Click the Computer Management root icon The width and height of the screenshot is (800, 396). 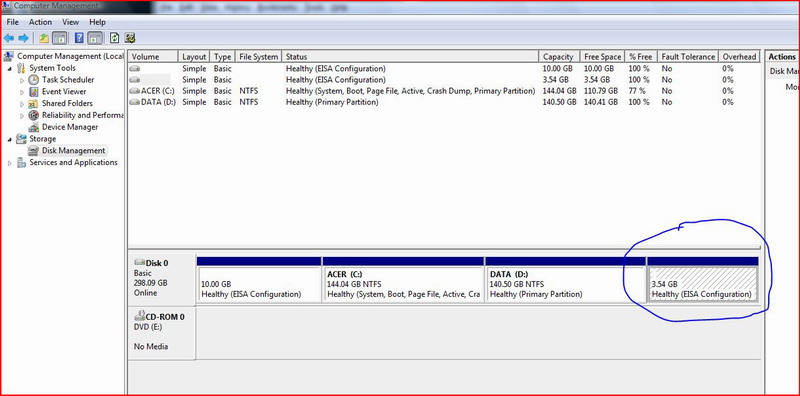pyautogui.click(x=9, y=56)
